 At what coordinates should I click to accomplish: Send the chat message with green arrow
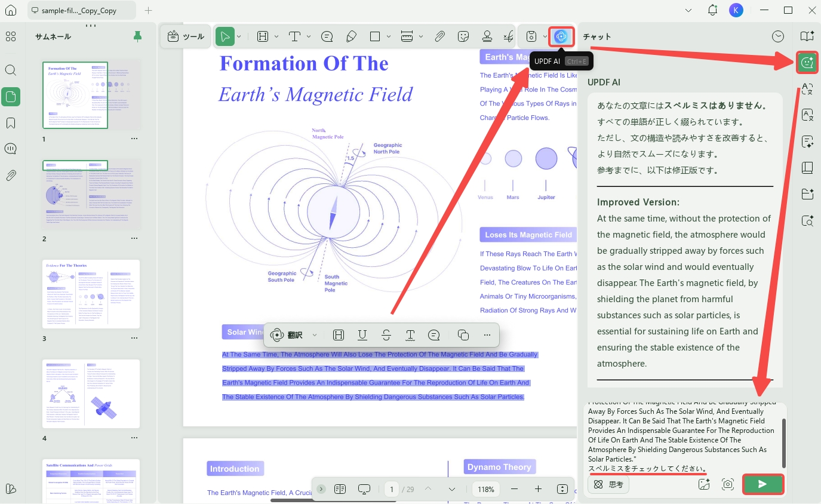[762, 484]
